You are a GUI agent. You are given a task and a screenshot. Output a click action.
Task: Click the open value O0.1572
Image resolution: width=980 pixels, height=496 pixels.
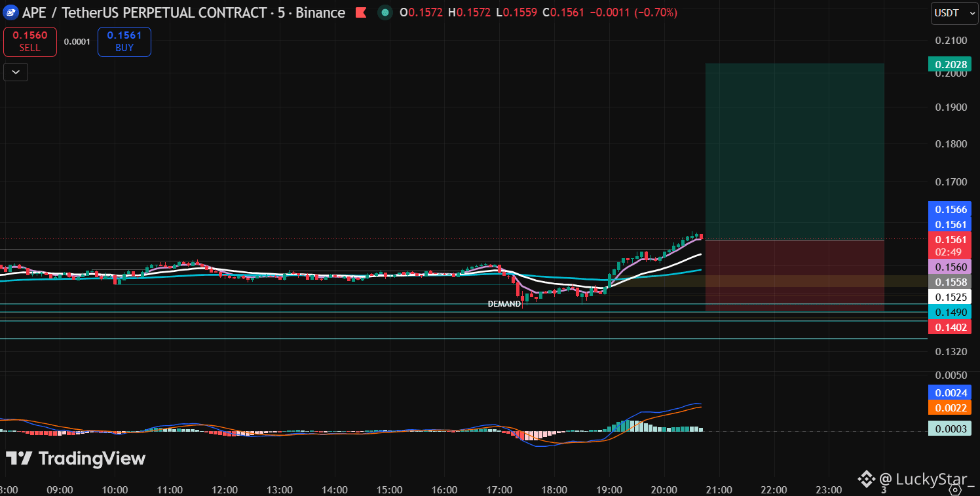[x=421, y=12]
